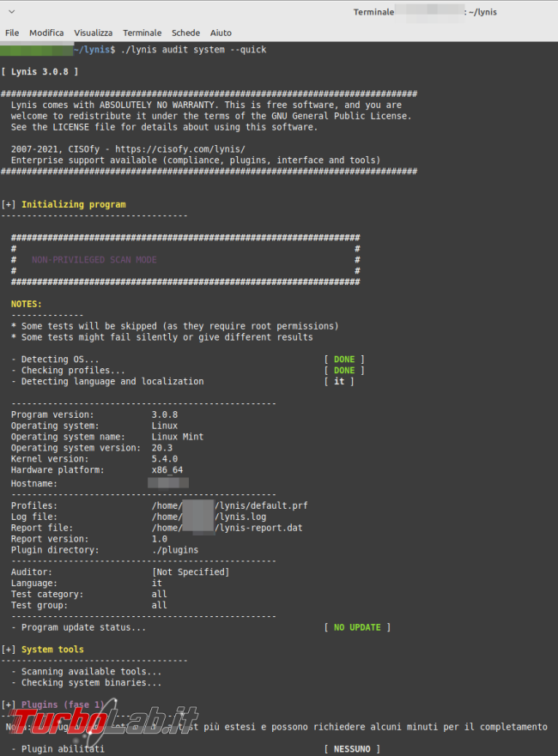Click Program version value 3.0.8
This screenshot has height=756, width=558.
tap(165, 414)
